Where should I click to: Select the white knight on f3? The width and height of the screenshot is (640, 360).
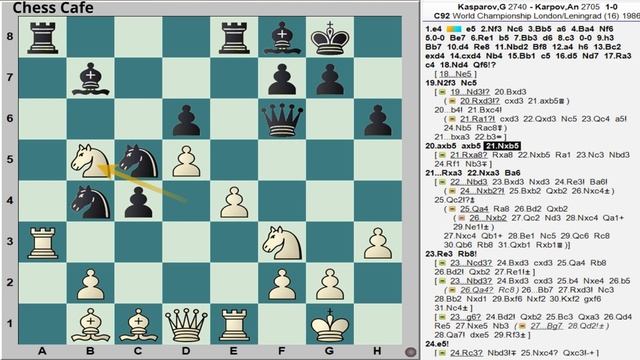tap(282, 243)
